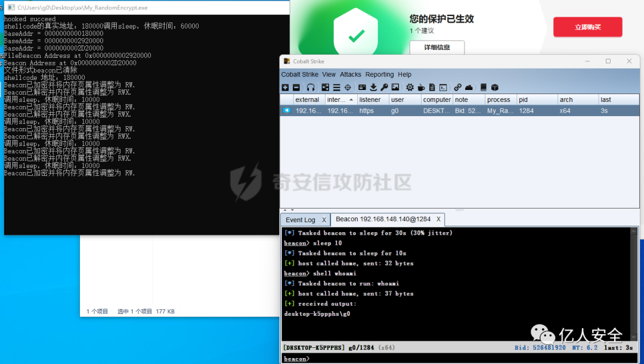Open the book help icon
The image size is (644, 364).
point(484,88)
